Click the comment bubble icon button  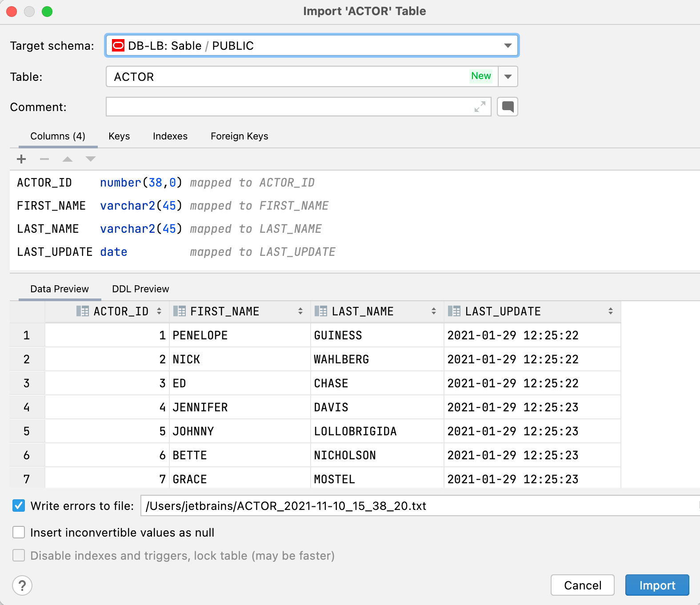tap(508, 107)
